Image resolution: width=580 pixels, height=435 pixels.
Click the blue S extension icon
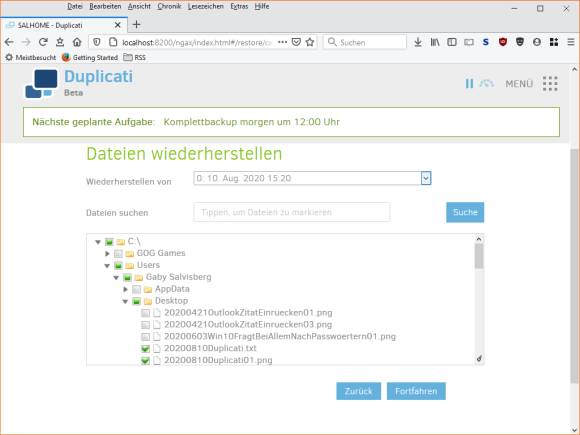tap(486, 42)
